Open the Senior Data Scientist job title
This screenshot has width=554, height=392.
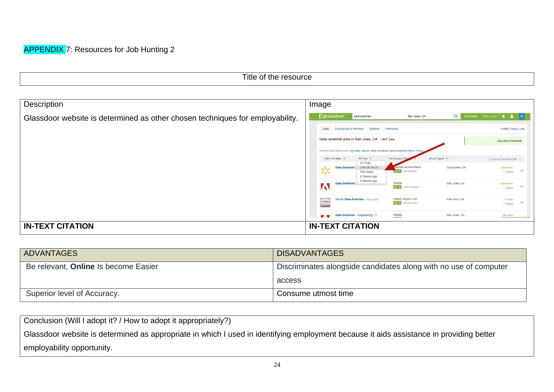[x=349, y=199]
